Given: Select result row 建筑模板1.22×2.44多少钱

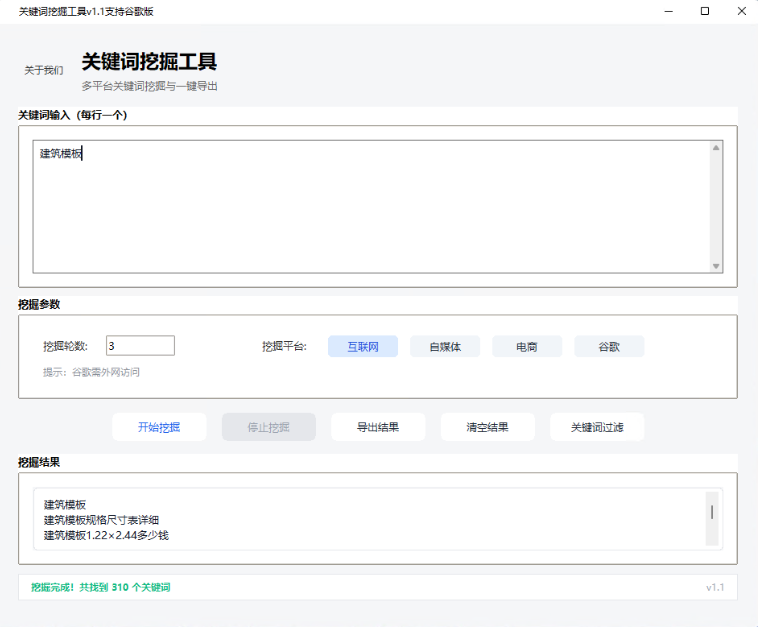Looking at the screenshot, I should (x=106, y=535).
